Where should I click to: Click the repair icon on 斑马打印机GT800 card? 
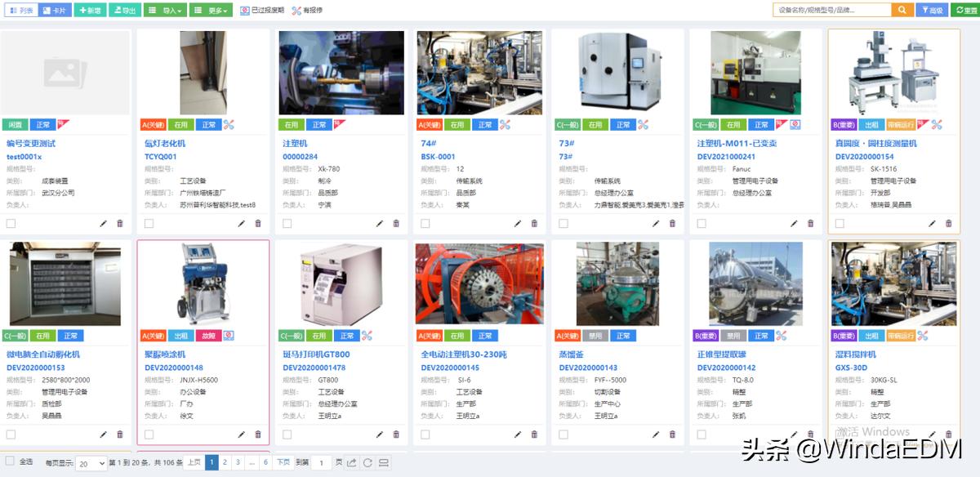pyautogui.click(x=367, y=336)
